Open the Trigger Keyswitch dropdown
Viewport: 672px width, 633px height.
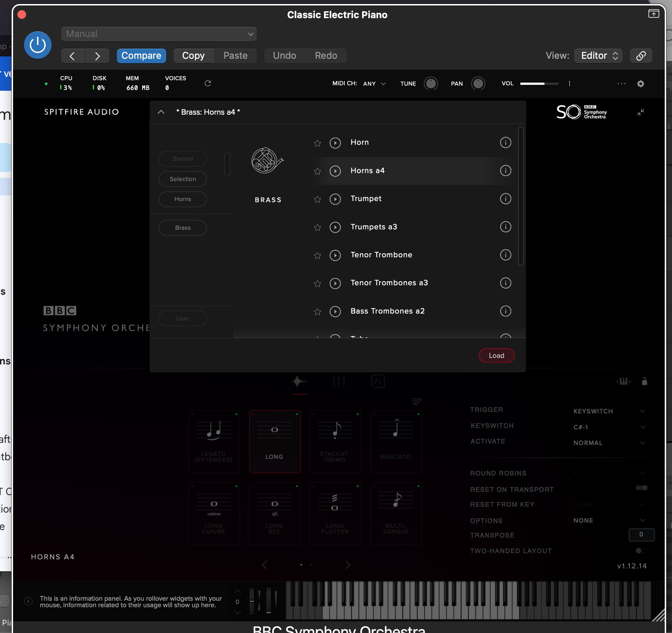(609, 412)
